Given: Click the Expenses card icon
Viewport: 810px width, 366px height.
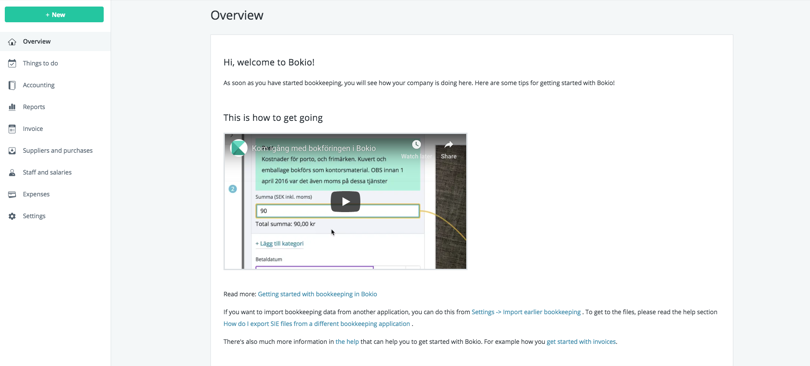Looking at the screenshot, I should (12, 194).
